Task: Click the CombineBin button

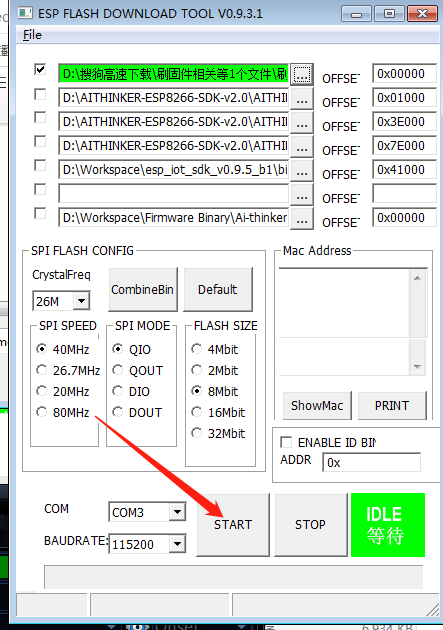Action: [x=143, y=289]
